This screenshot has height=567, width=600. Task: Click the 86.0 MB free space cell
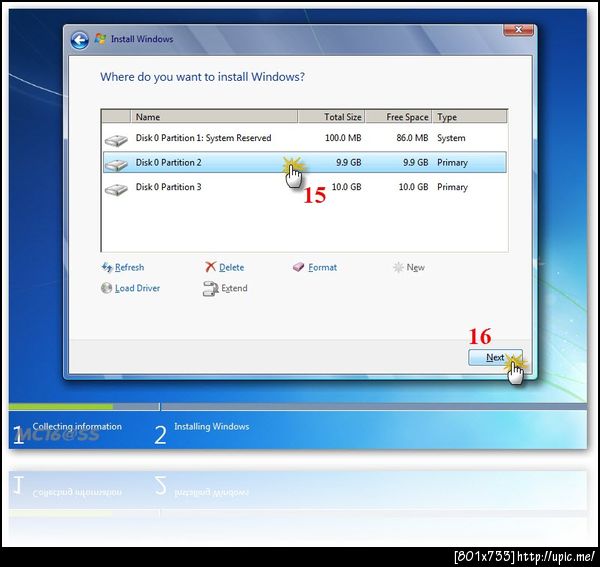412,138
